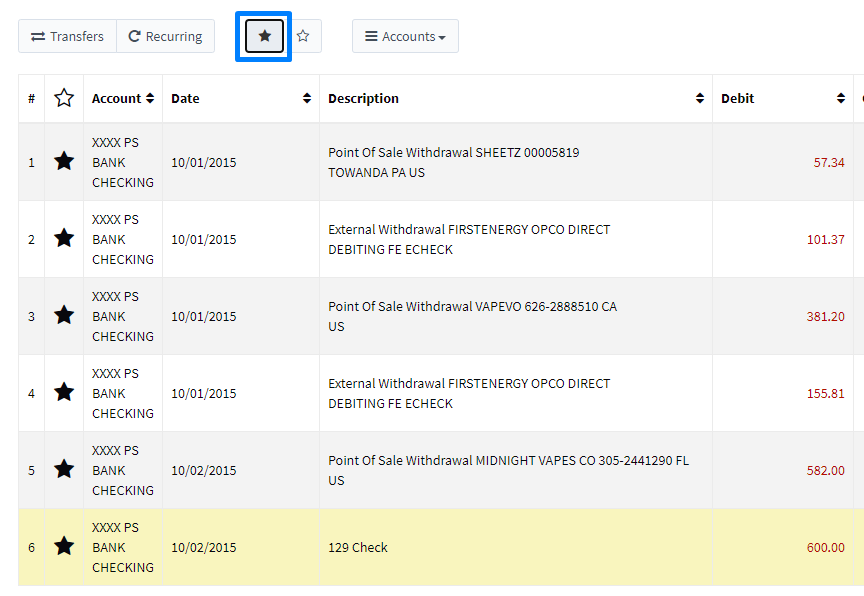Viewport: 864px width, 596px height.
Task: Show Recurring transactions
Action: click(x=165, y=36)
